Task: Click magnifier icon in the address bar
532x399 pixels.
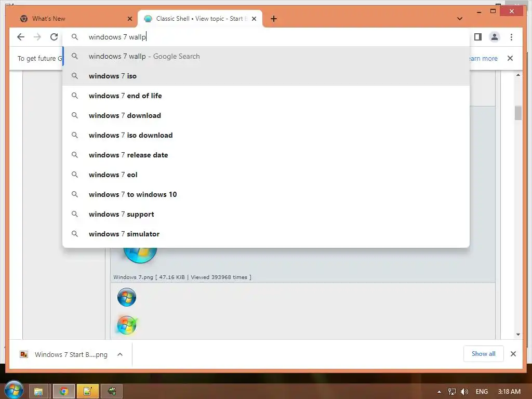Action: tap(75, 37)
